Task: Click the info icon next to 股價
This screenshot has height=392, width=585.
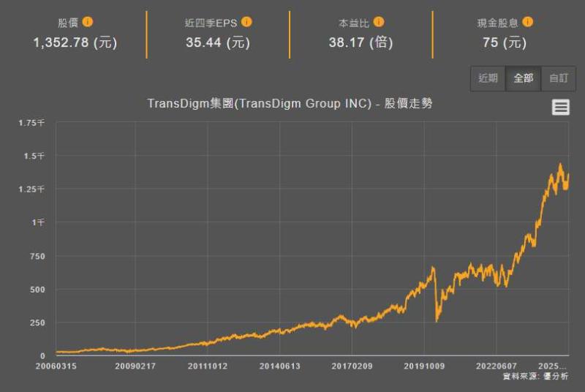Action: coord(87,22)
